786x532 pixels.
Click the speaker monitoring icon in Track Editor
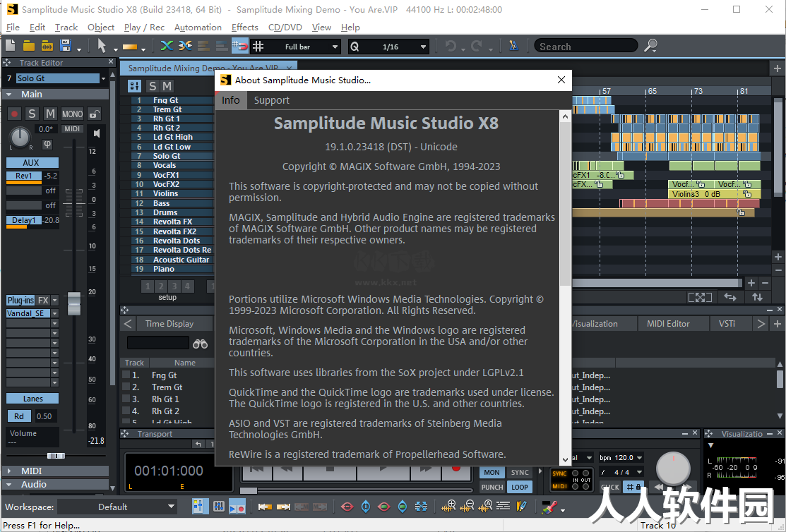tap(97, 133)
